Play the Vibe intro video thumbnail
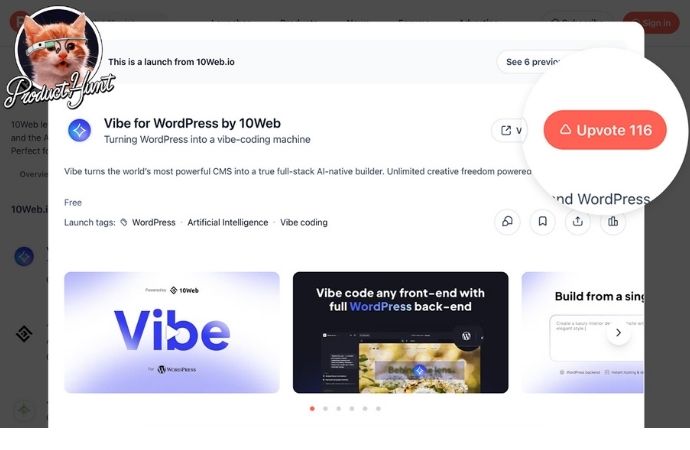Image resolution: width=690 pixels, height=450 pixels. (172, 333)
